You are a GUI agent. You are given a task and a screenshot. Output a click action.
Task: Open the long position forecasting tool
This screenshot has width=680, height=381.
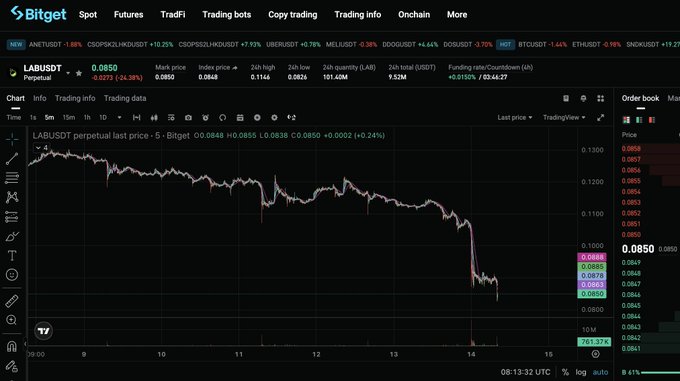coord(12,216)
